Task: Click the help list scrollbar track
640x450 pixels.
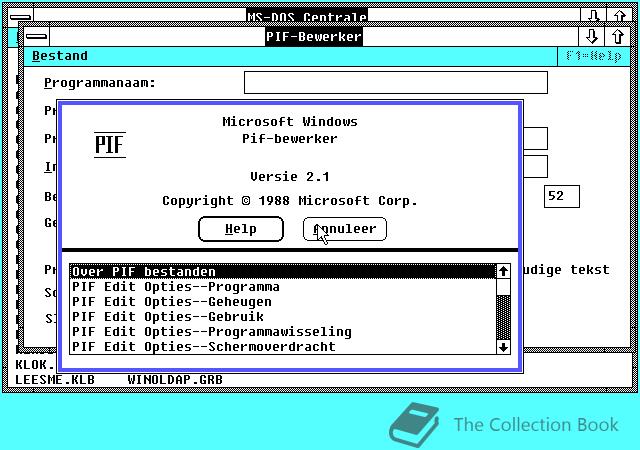Action: 503,309
